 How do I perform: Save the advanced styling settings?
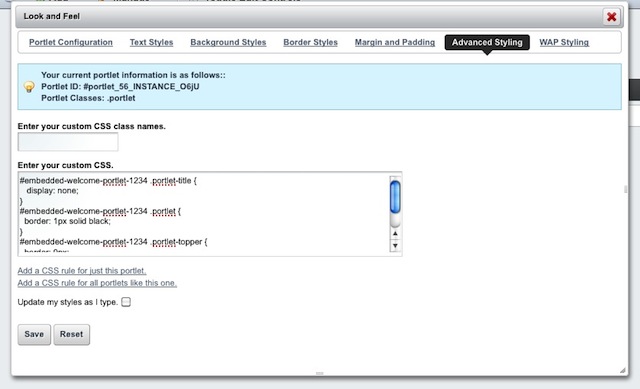tap(34, 335)
